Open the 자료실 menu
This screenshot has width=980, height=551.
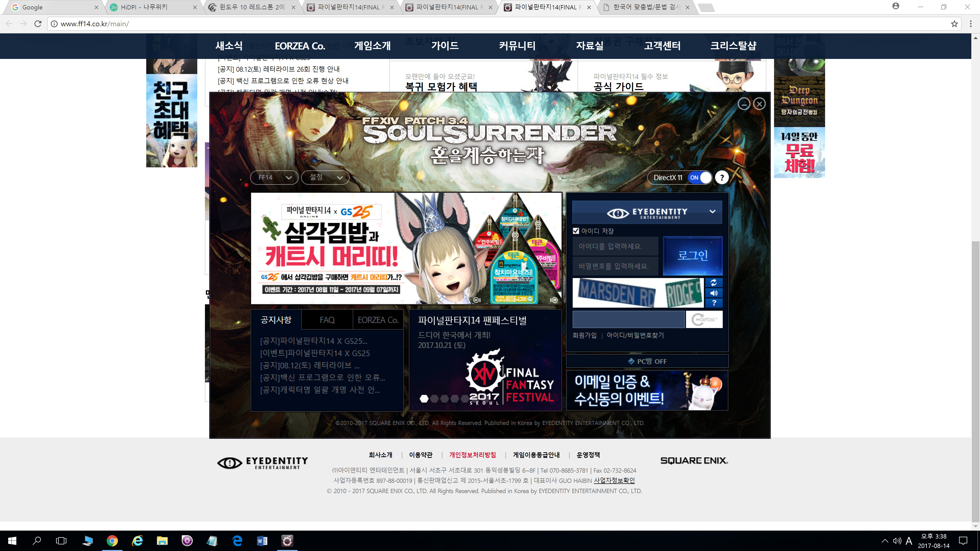[590, 46]
